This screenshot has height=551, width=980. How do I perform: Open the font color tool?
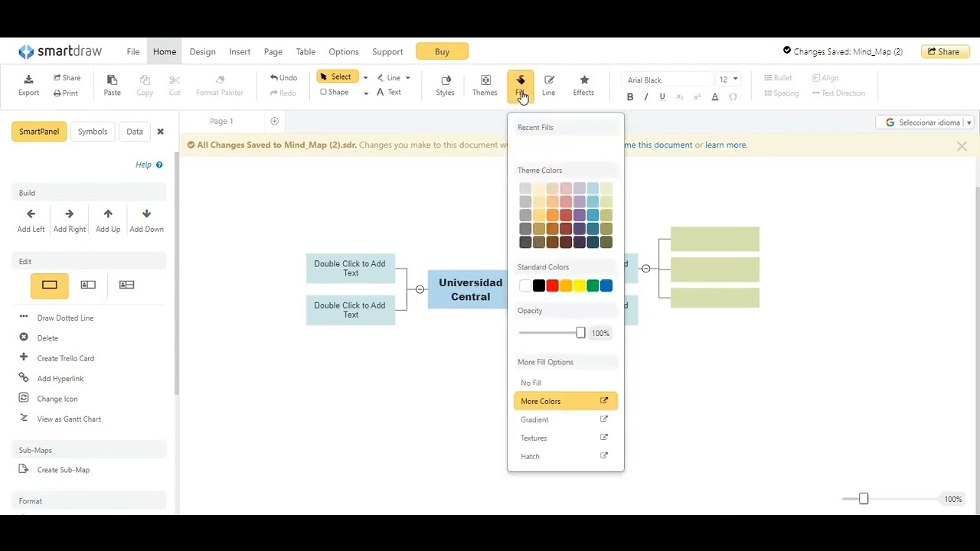point(715,97)
